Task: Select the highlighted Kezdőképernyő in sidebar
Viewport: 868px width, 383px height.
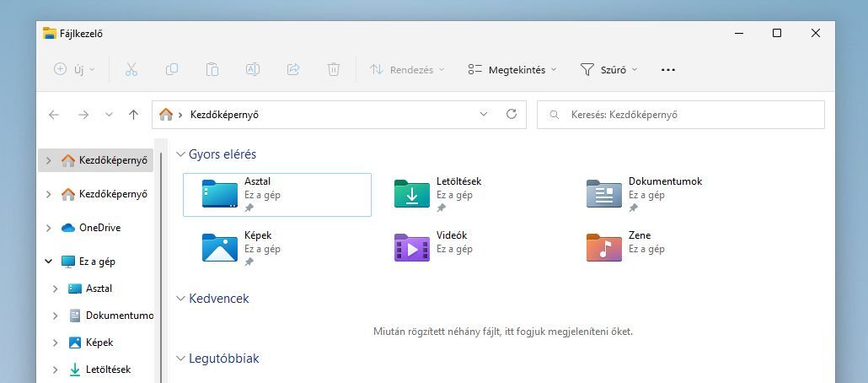Action: 96,160
